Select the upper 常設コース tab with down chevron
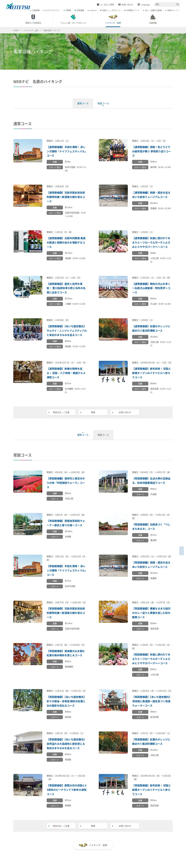The image size is (186, 868). pos(103,103)
